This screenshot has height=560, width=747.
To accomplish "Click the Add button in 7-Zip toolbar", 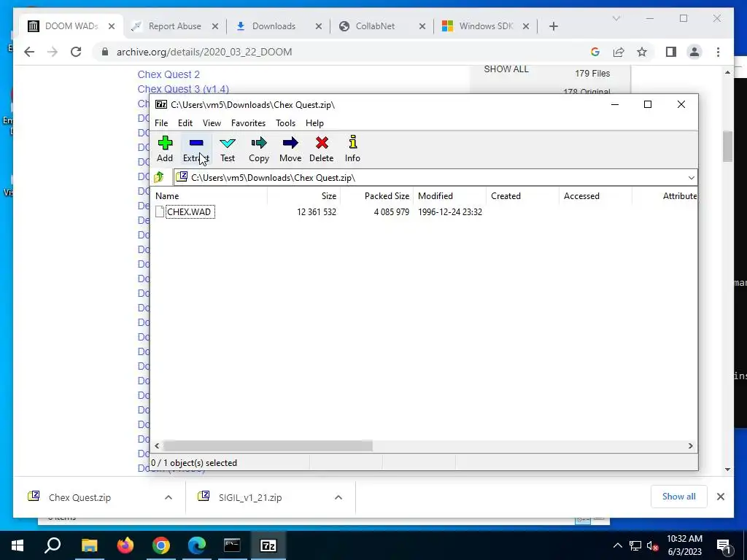I will pos(165,149).
